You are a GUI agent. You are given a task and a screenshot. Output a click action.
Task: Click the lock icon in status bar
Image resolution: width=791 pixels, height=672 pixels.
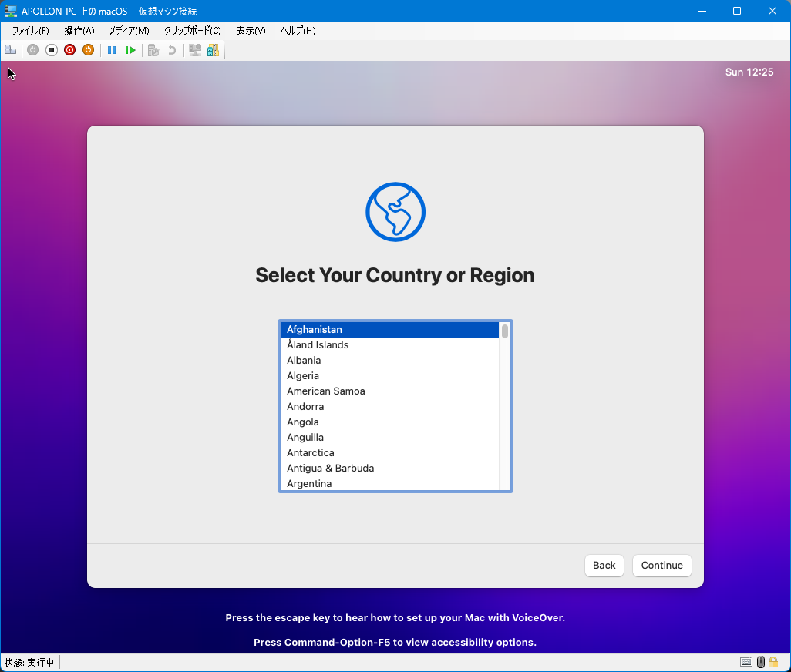pyautogui.click(x=773, y=662)
